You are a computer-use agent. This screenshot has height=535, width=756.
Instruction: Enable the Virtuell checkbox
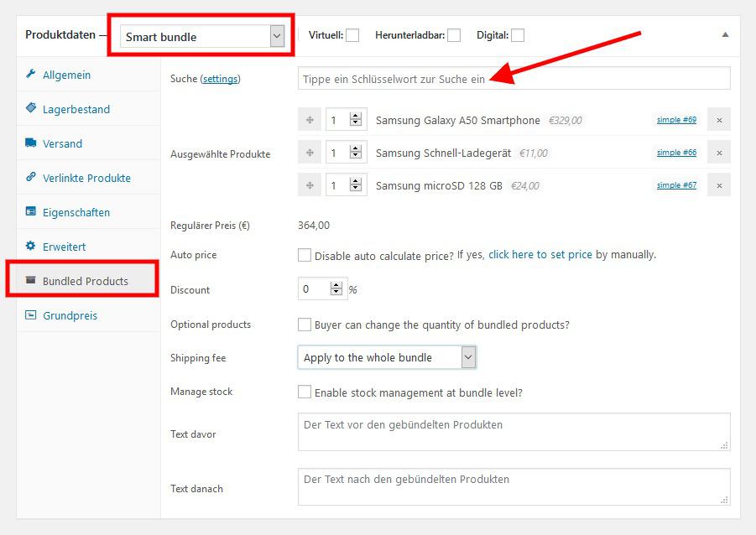coord(352,35)
